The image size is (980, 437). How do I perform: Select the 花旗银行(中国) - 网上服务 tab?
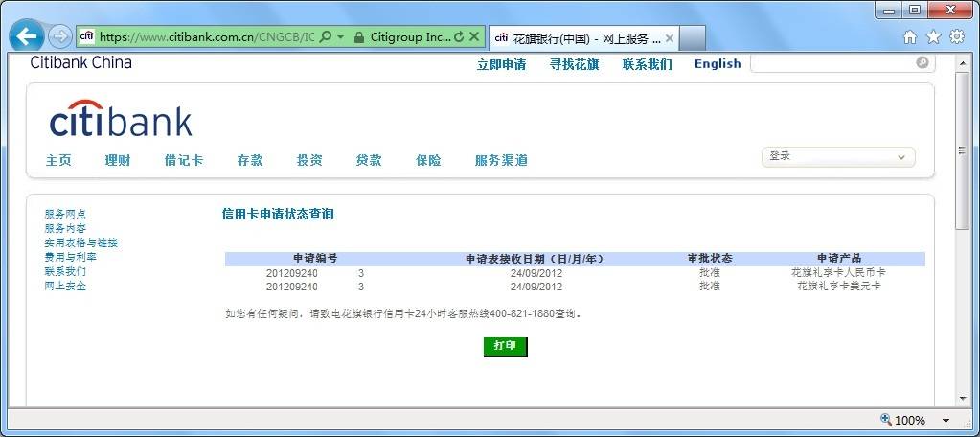pos(583,38)
